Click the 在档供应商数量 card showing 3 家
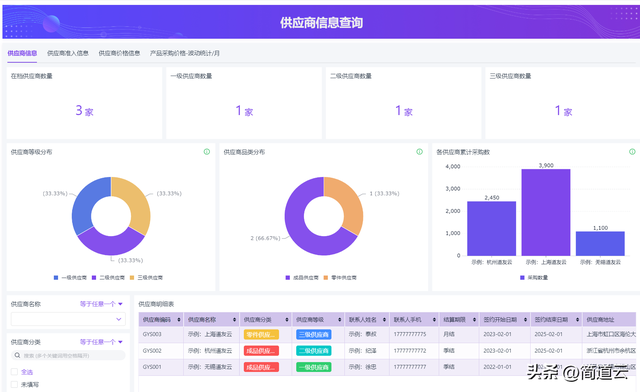The width and height of the screenshot is (640, 392). [x=84, y=103]
